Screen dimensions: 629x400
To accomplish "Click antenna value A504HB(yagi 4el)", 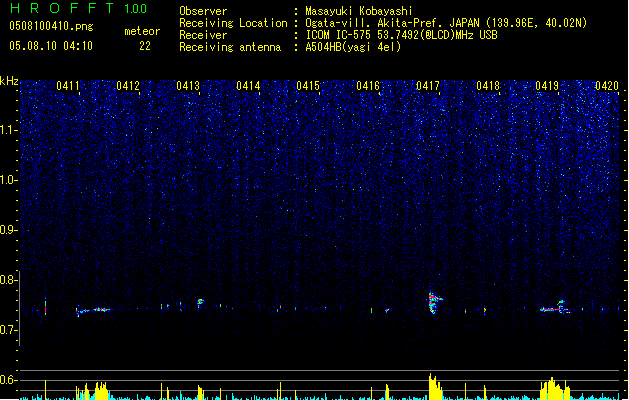I will (353, 47).
